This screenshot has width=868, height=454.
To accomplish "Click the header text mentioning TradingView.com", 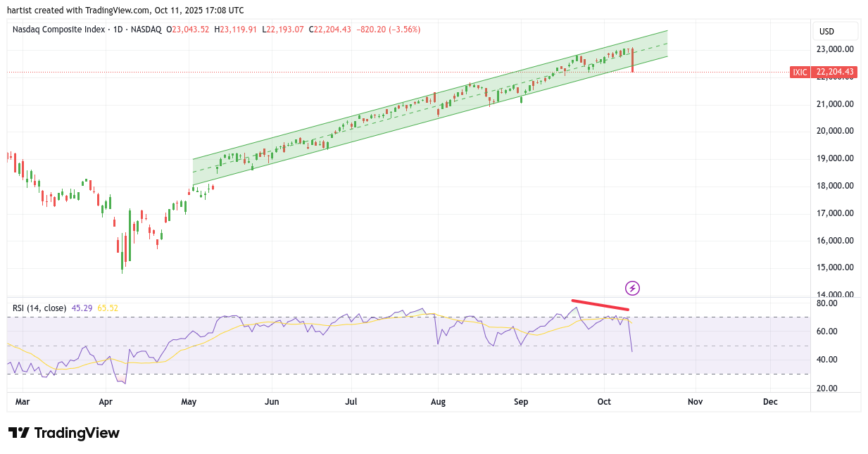I will coord(126,10).
